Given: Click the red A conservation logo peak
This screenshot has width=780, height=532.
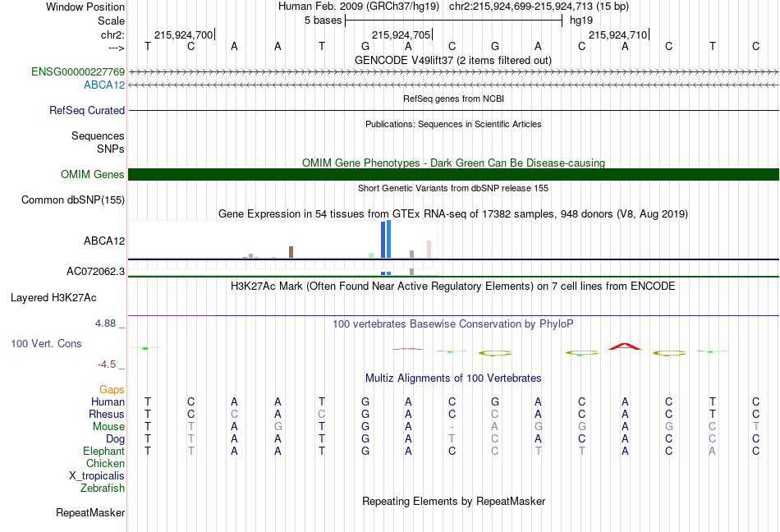Looking at the screenshot, I should (625, 346).
